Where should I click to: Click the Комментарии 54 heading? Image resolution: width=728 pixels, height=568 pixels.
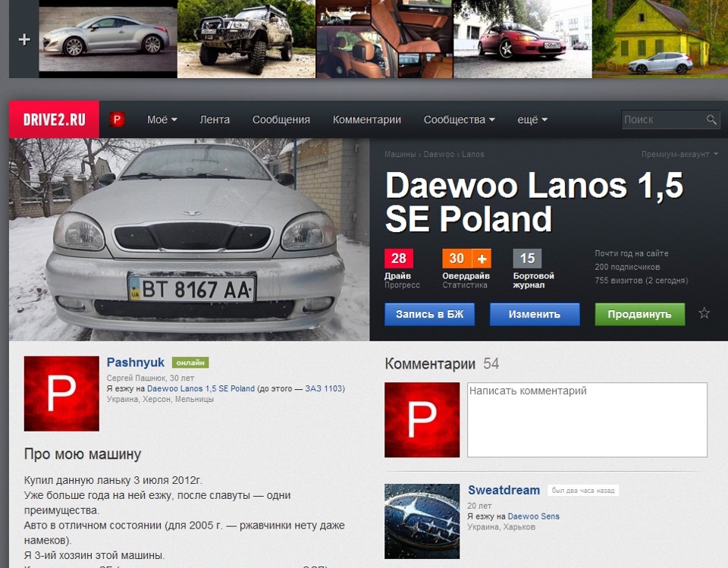coord(441,364)
